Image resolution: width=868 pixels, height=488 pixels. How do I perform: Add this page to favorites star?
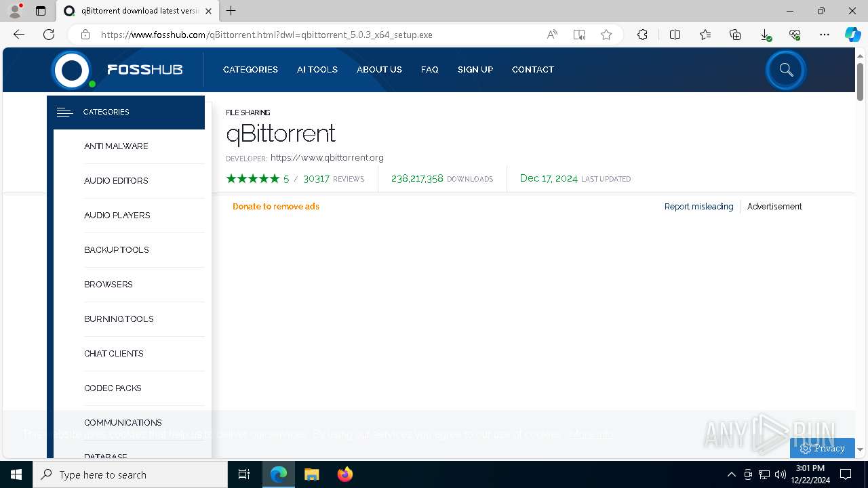point(606,35)
